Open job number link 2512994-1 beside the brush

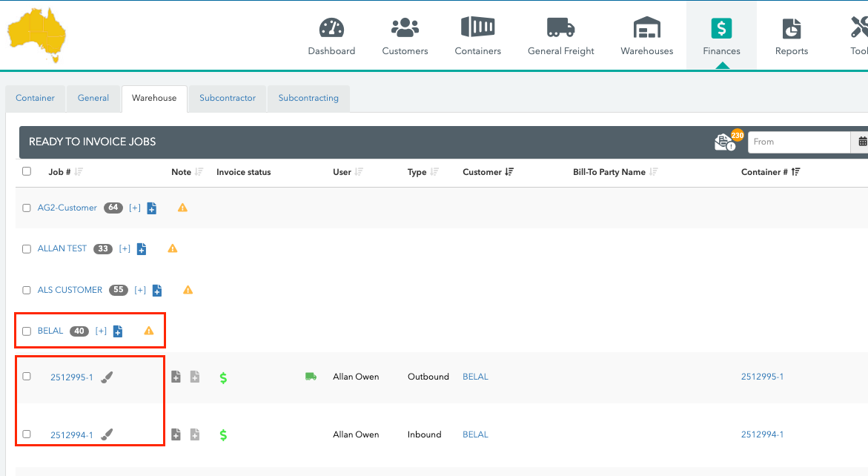pyautogui.click(x=72, y=435)
